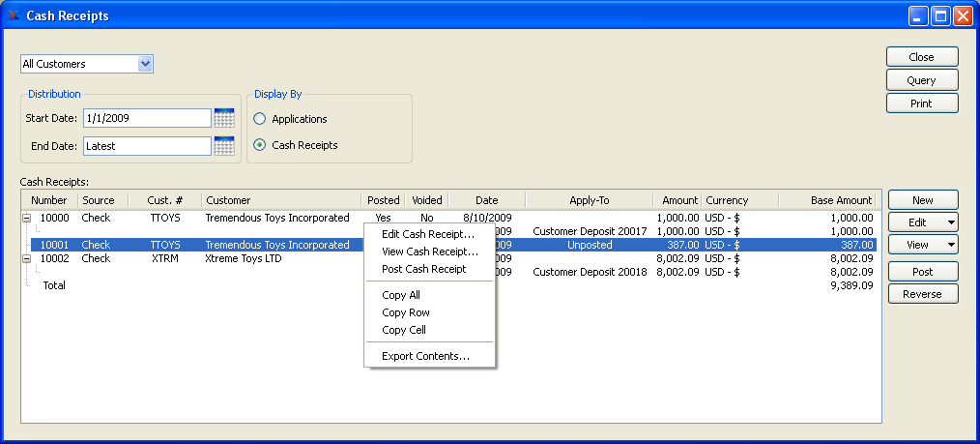The width and height of the screenshot is (980, 444).
Task: Collapse the receipt 10000 tree node
Action: point(26,218)
